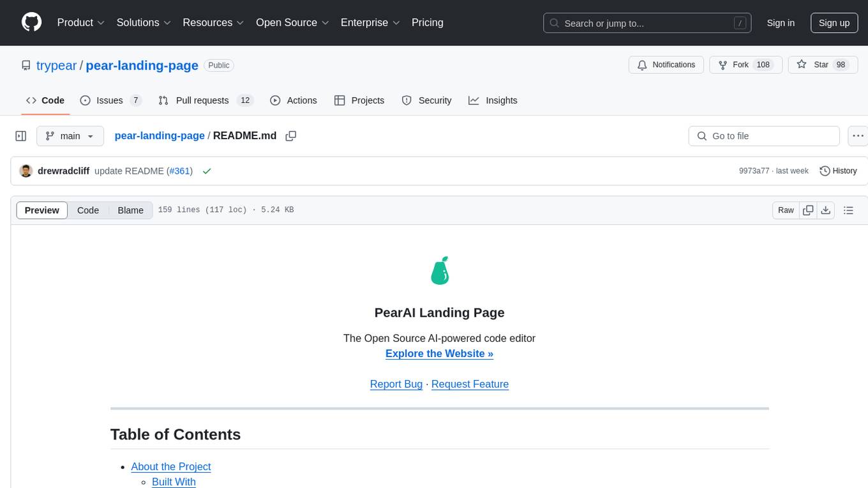Expand the Solutions menu
868x488 pixels.
click(x=144, y=22)
